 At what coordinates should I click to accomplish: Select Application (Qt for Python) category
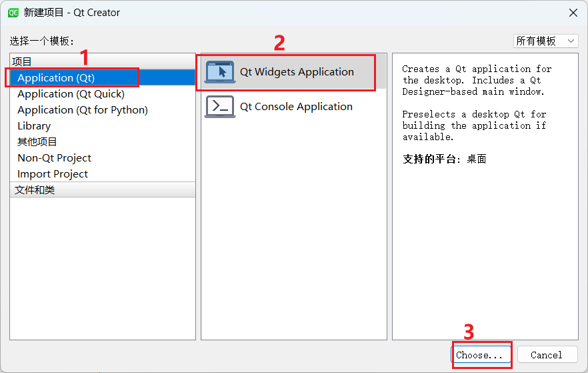103,110
